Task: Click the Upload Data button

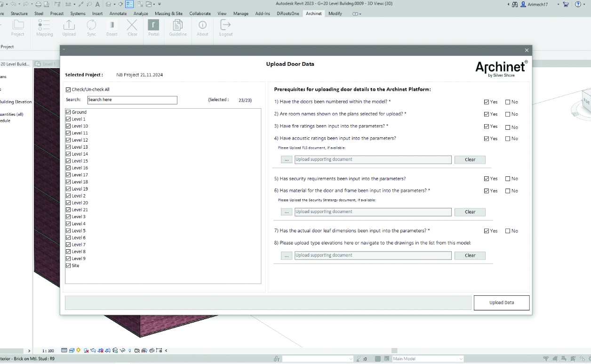Action: click(x=501, y=303)
